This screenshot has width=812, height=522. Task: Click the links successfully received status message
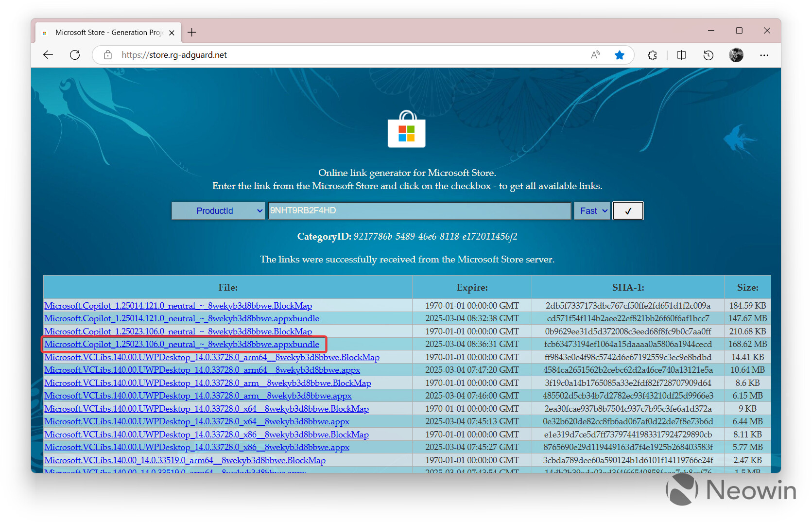[x=407, y=260]
